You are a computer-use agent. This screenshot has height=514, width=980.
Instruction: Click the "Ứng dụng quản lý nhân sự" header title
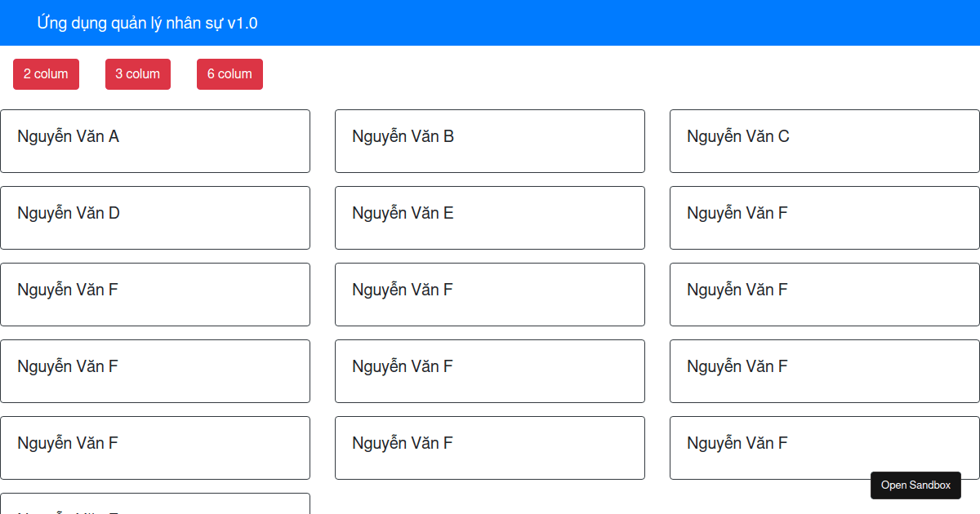[147, 23]
